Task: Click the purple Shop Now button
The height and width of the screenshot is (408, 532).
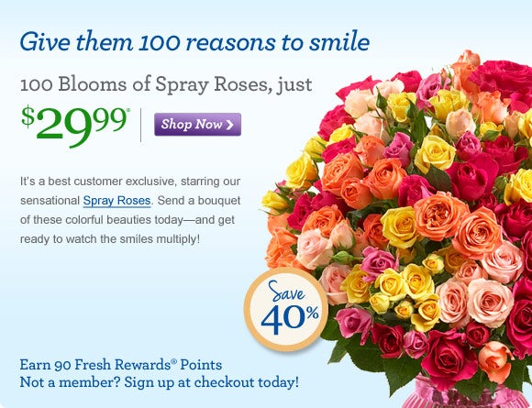Action: 197,125
